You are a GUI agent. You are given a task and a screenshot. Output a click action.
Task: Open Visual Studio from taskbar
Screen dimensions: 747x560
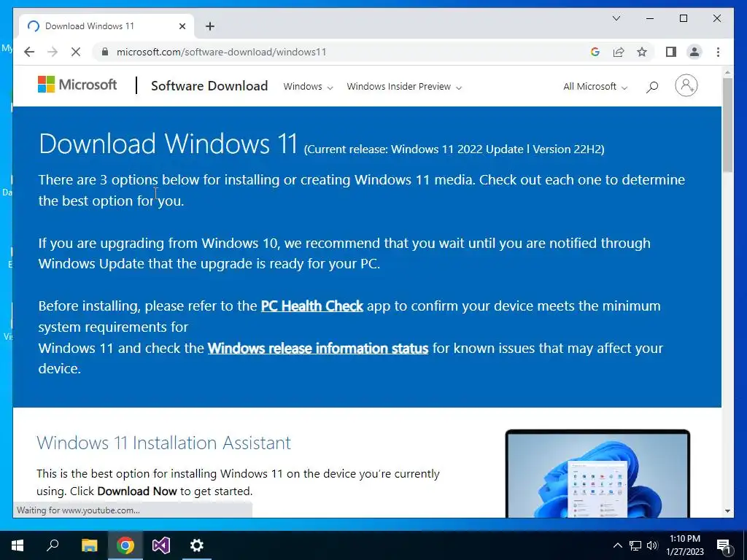click(161, 545)
